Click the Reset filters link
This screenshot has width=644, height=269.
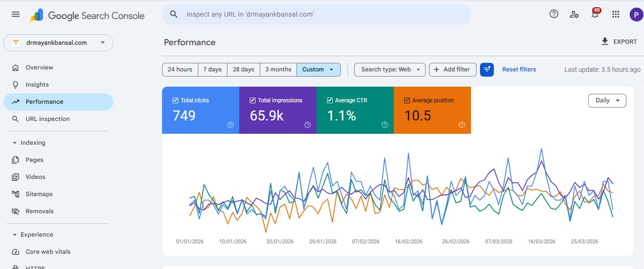click(519, 70)
